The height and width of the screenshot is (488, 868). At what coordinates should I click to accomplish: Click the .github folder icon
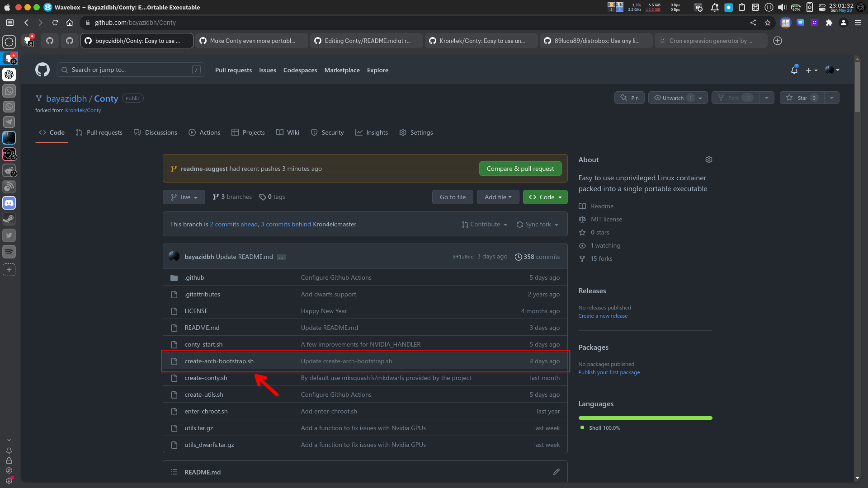174,277
